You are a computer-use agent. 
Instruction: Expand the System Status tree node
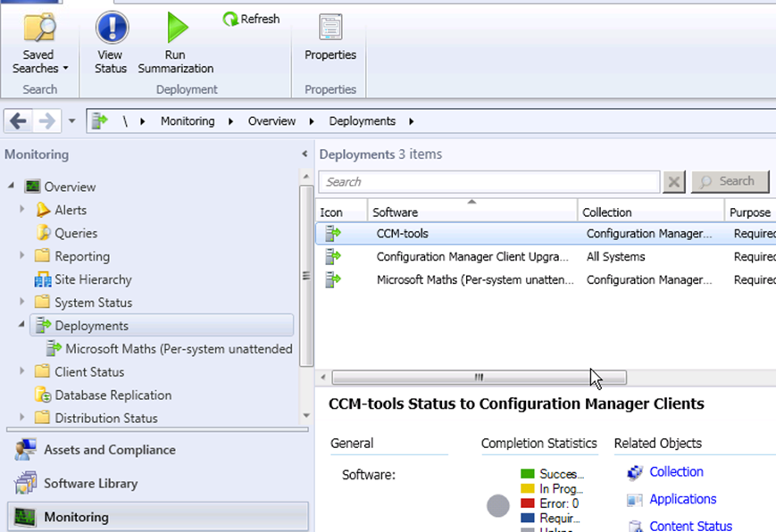click(x=21, y=302)
